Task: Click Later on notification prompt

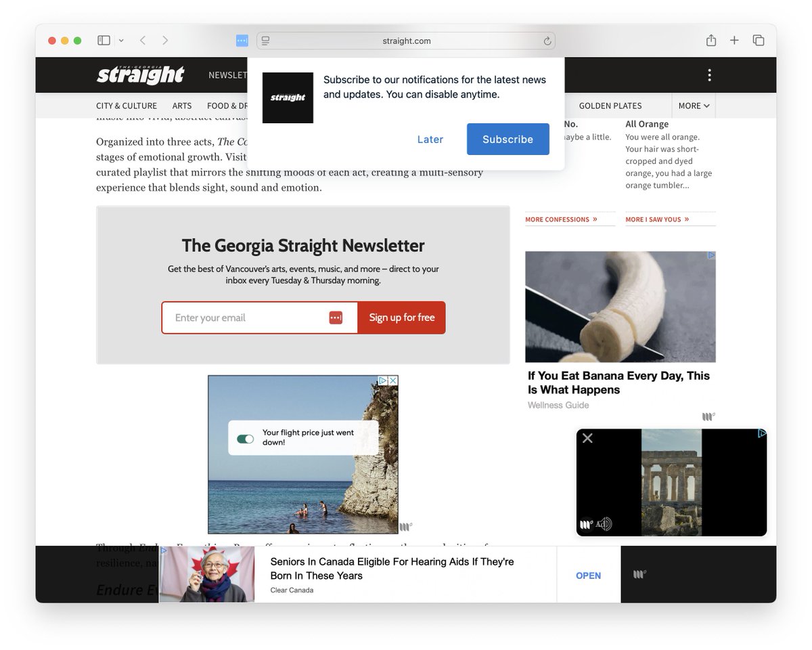Action: point(430,139)
